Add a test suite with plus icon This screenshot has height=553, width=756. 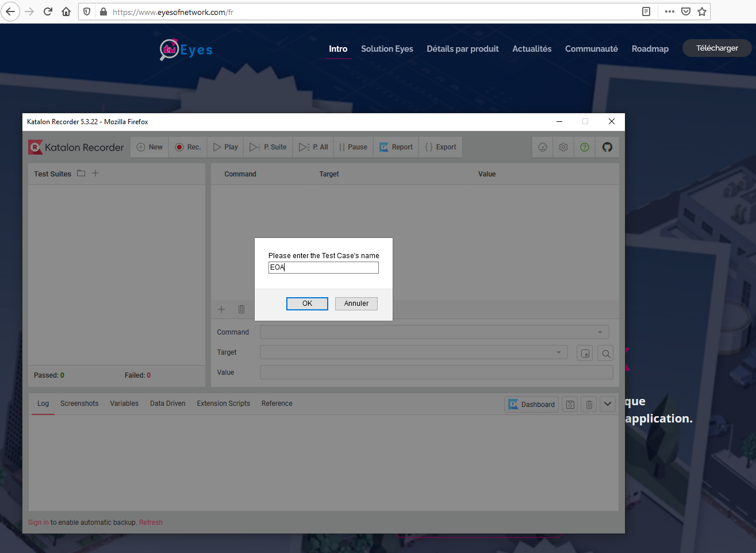point(95,173)
